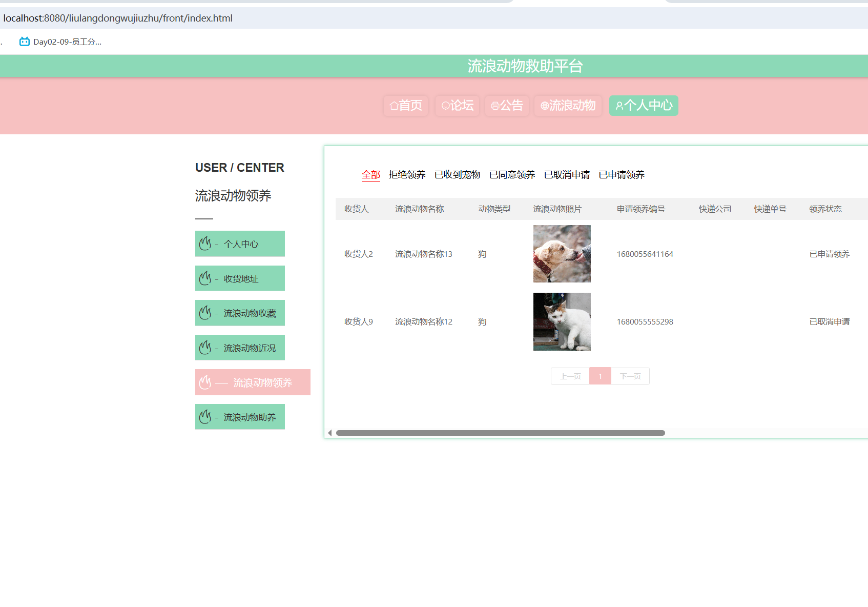The height and width of the screenshot is (607, 868).
Task: Click the globe icon beside 流浪动物
Action: 545,106
